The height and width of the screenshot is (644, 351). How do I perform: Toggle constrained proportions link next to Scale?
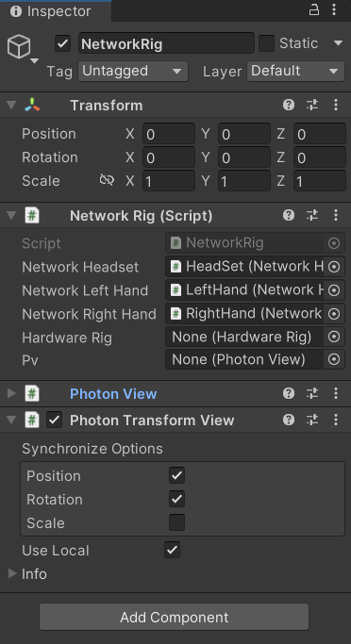pos(107,180)
